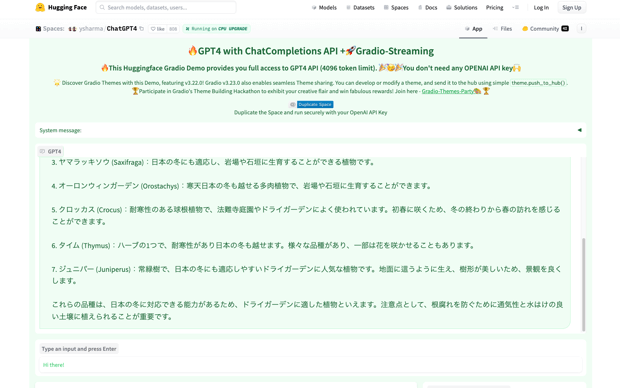Click 'Duplicate the Space and run securely' text
The height and width of the screenshot is (388, 620).
310,113
